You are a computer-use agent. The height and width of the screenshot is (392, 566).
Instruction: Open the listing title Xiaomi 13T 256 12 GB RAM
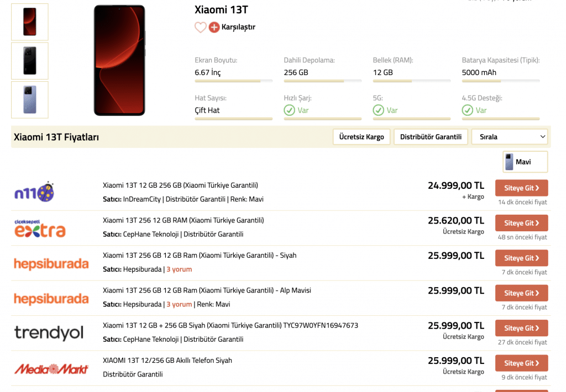tap(184, 220)
